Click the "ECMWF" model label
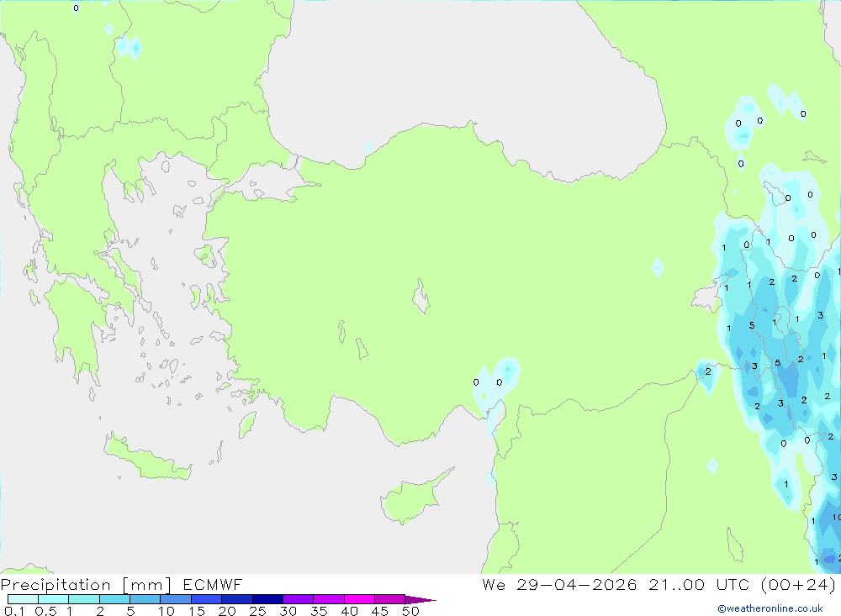This screenshot has height=616, width=841. click(213, 584)
